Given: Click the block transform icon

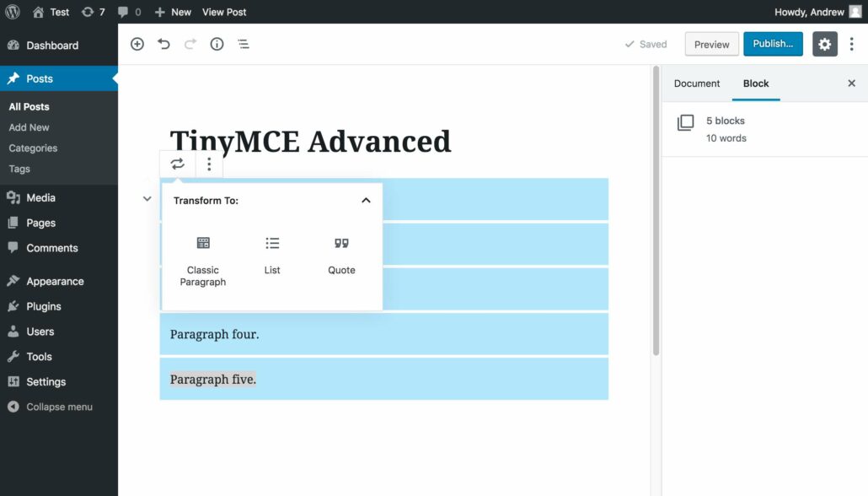Looking at the screenshot, I should coord(177,164).
